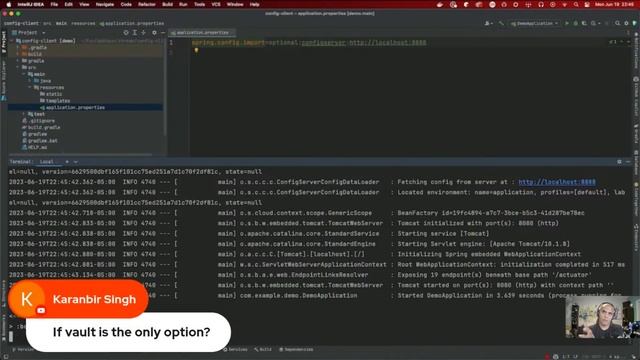Open http://localhost:8888 link in terminal
Screen dimensions: 640x360
(557, 182)
